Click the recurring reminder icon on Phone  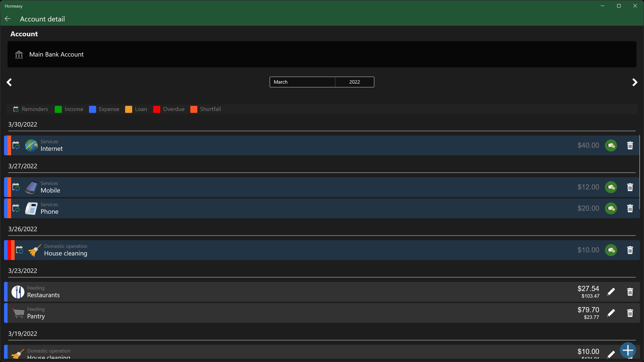point(16,208)
